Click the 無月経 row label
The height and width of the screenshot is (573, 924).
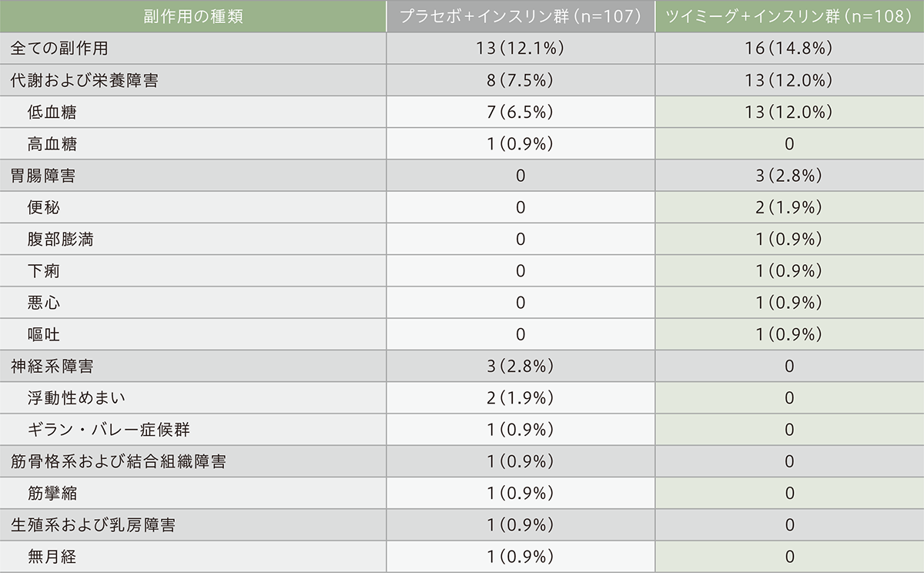(x=52, y=556)
